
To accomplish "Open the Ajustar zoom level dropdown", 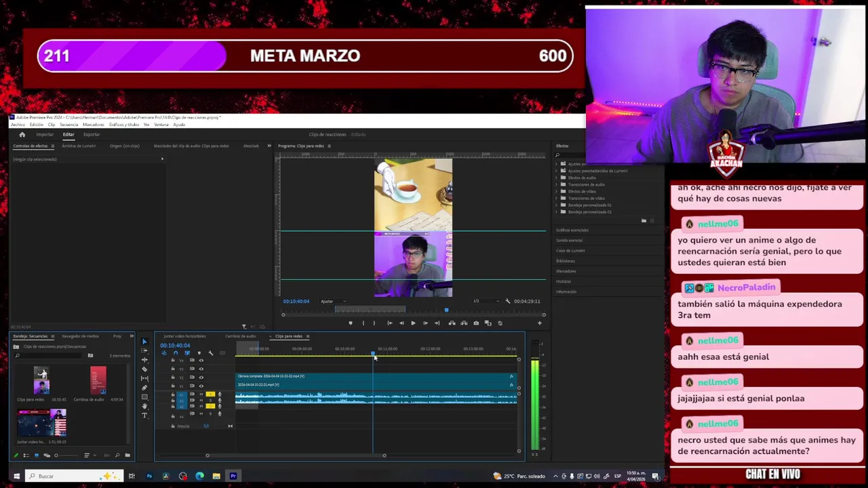I will click(x=333, y=301).
